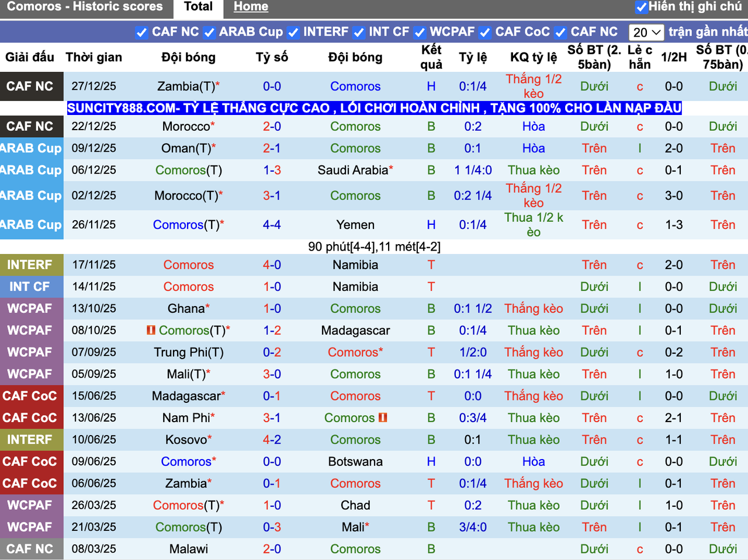Click Chad in the 26/03/25 row
Screen dimensions: 748x560
(355, 505)
